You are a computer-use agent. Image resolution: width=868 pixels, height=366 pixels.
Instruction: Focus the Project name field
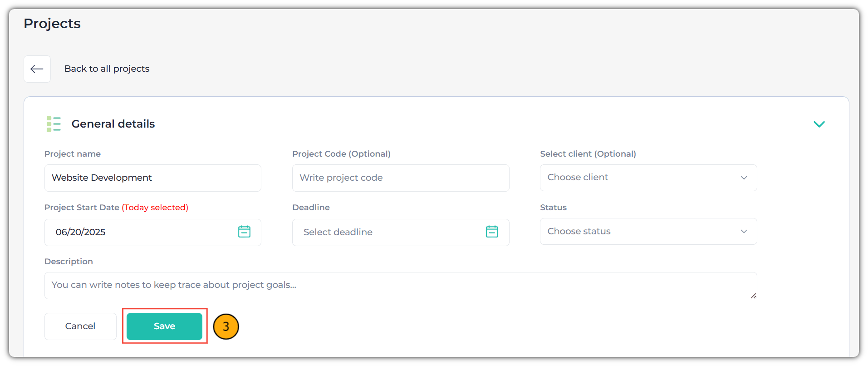153,178
